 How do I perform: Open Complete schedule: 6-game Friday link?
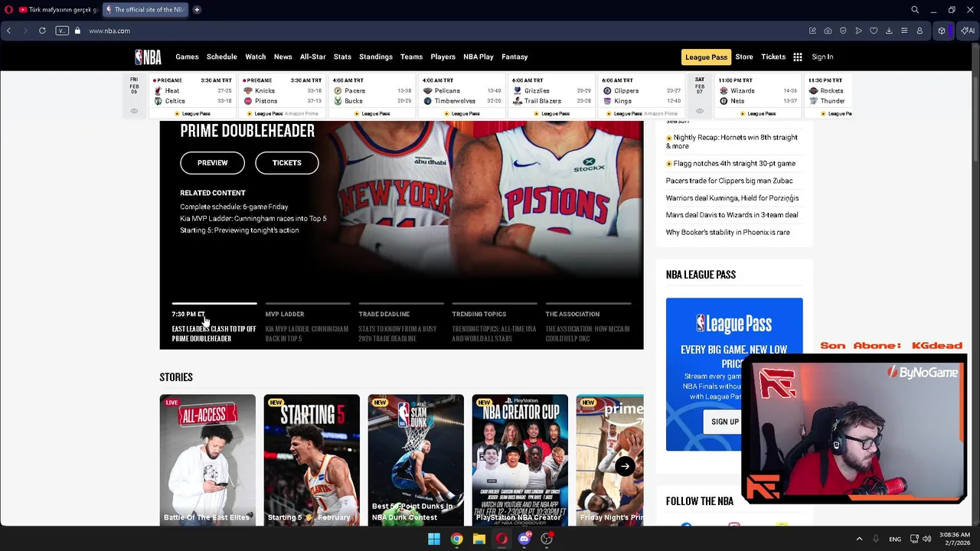click(234, 207)
